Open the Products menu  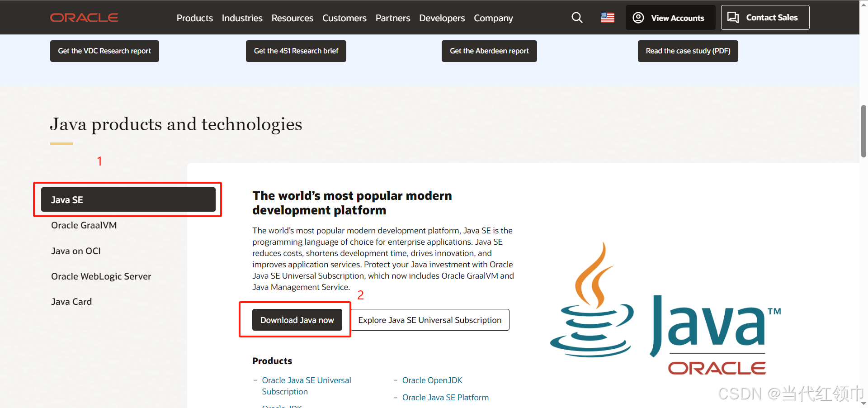pos(195,18)
